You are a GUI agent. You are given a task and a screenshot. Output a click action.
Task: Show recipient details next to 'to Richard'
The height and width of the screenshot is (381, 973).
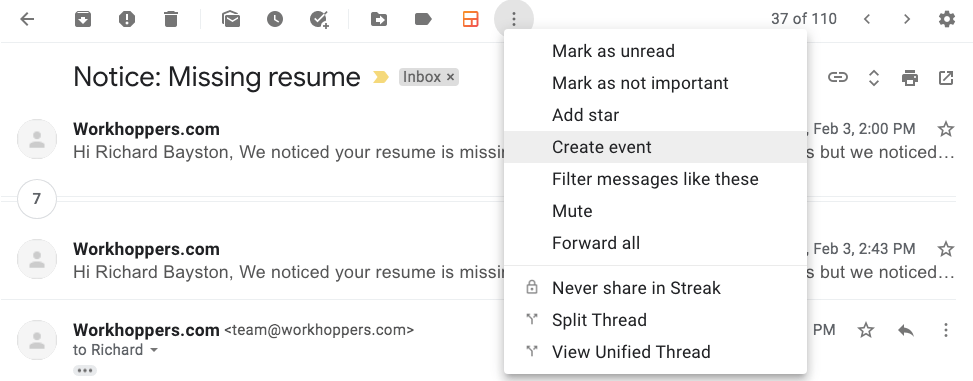(x=154, y=351)
